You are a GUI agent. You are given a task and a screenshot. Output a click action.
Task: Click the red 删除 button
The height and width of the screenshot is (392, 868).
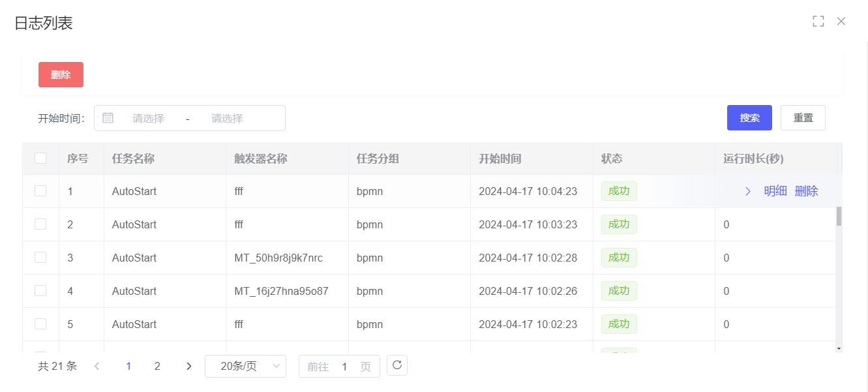(61, 74)
